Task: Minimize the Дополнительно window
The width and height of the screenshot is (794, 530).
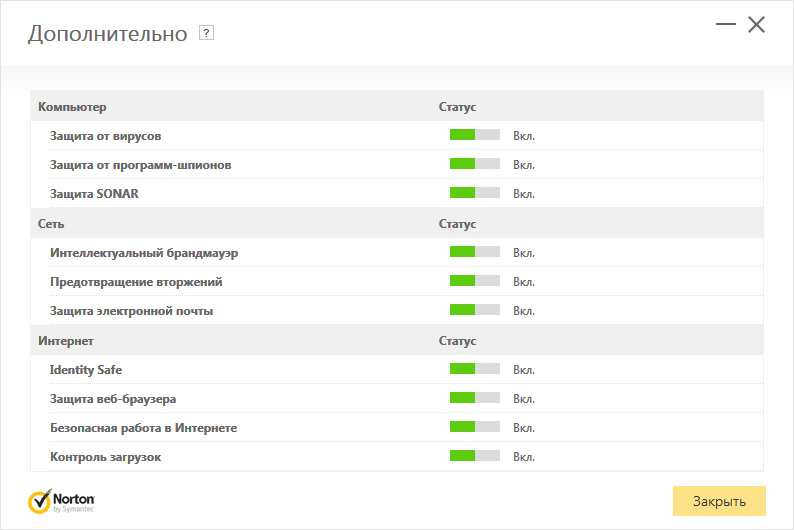Action: [727, 25]
